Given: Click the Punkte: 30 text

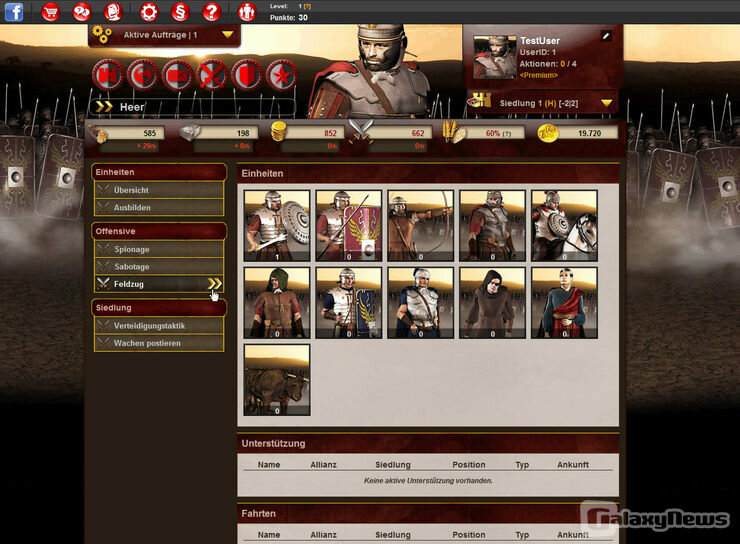Looking at the screenshot, I should click(x=288, y=17).
